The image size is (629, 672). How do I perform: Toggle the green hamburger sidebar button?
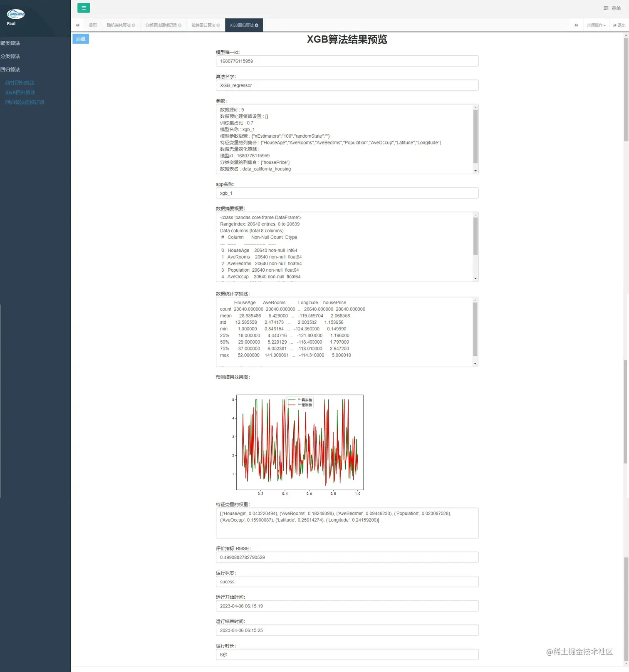(84, 8)
